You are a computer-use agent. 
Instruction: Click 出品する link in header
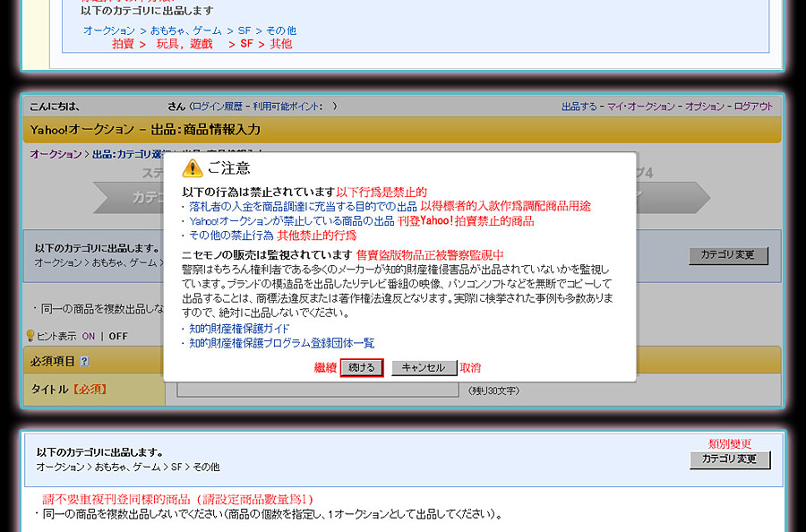coord(579,107)
